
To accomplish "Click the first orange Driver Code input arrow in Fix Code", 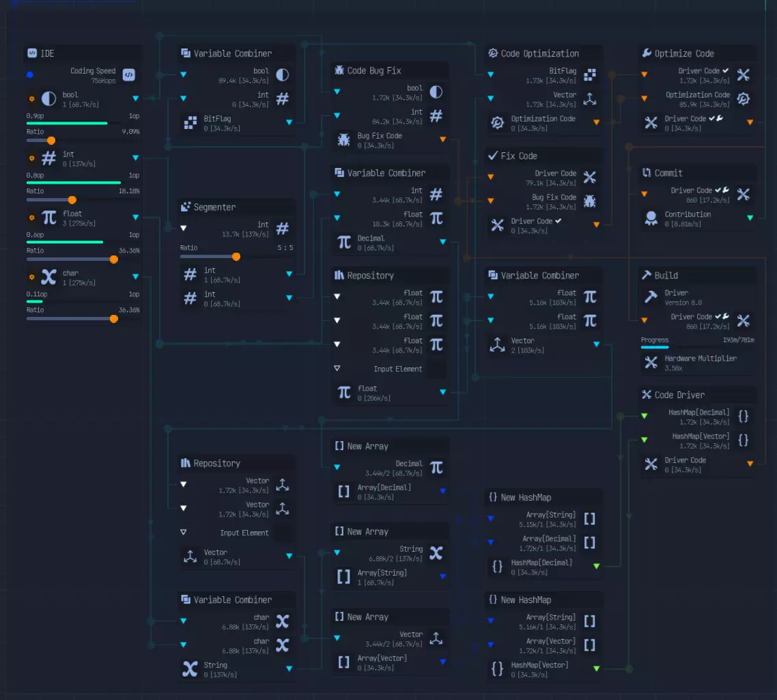I will coord(491,176).
